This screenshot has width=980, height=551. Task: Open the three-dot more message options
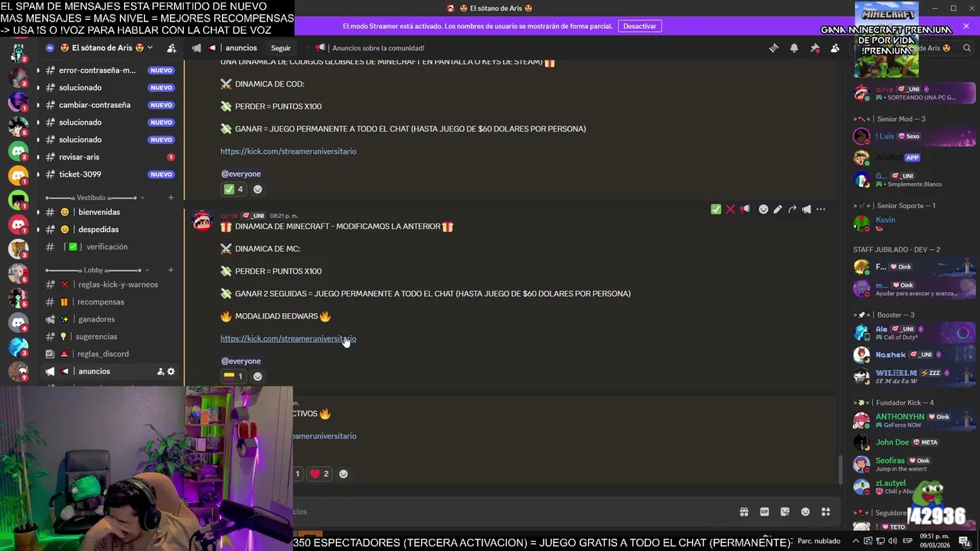point(821,209)
